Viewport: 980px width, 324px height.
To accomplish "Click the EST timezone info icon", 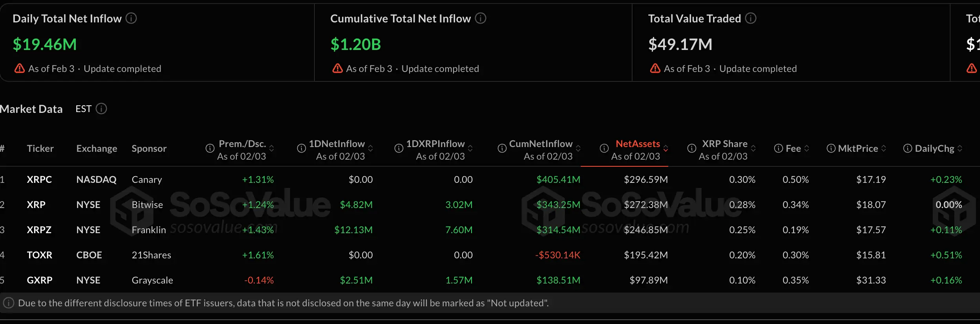I will point(101,109).
